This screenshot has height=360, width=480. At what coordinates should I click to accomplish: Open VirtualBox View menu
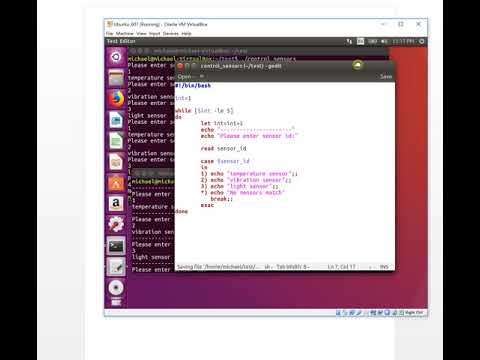pos(141,33)
